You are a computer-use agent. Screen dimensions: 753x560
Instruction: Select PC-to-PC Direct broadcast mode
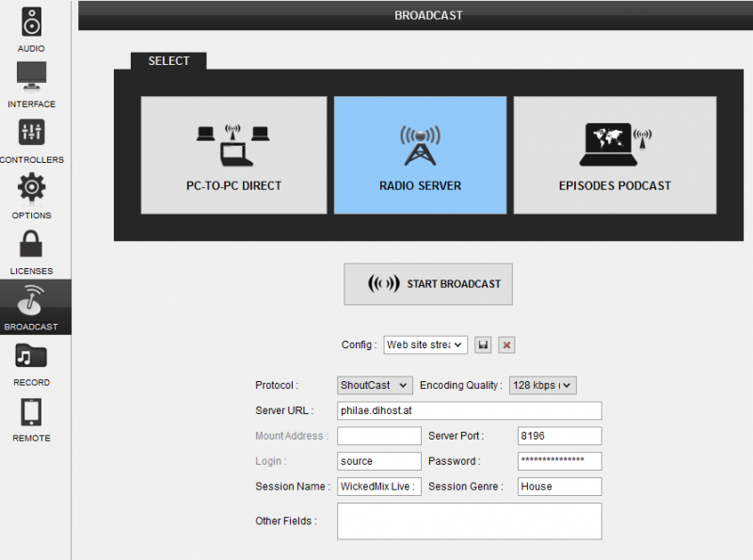233,155
